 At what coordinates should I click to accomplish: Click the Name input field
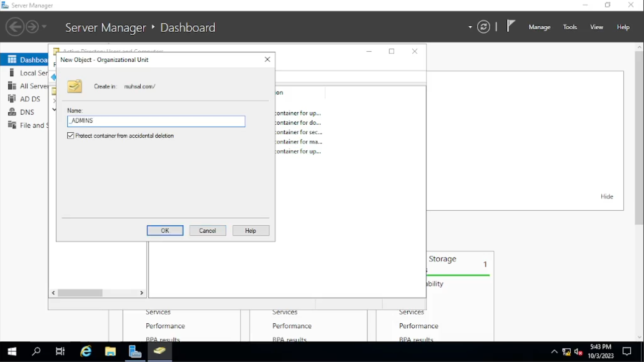[156, 121]
